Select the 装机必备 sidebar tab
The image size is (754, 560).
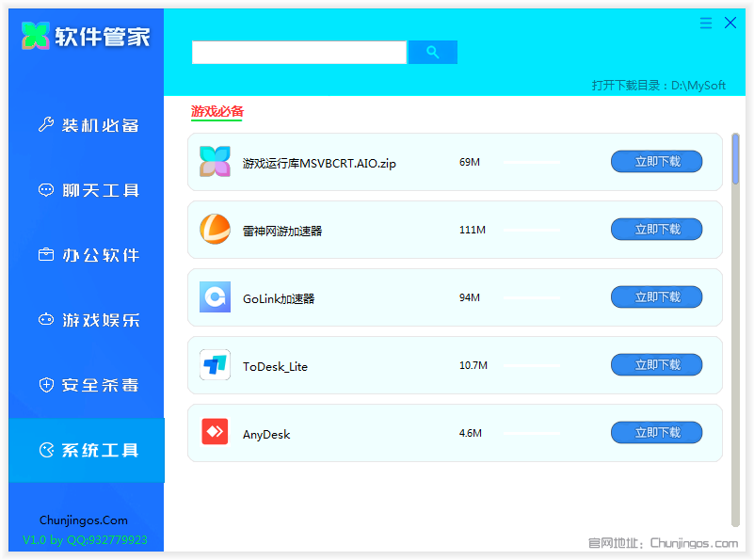click(87, 125)
